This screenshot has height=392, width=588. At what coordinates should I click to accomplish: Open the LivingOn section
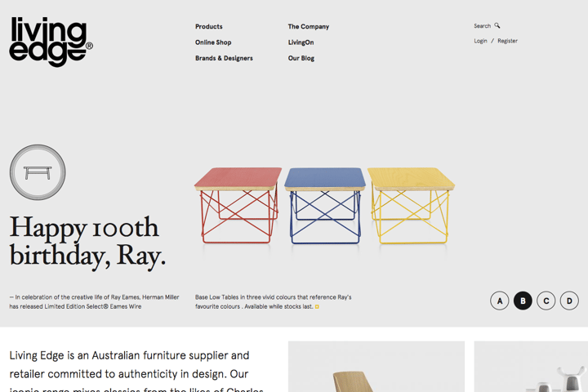point(301,42)
